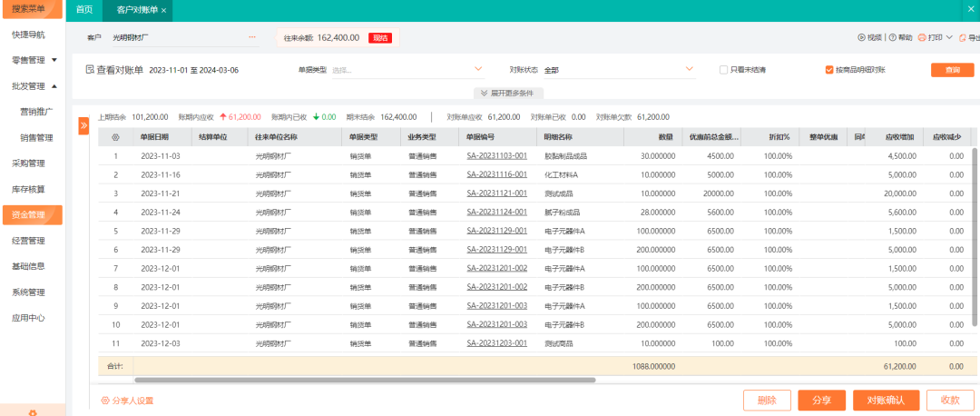Viewport: 980px width, 416px height.
Task: Open customer picker ellipsis icon
Action: coord(252,37)
